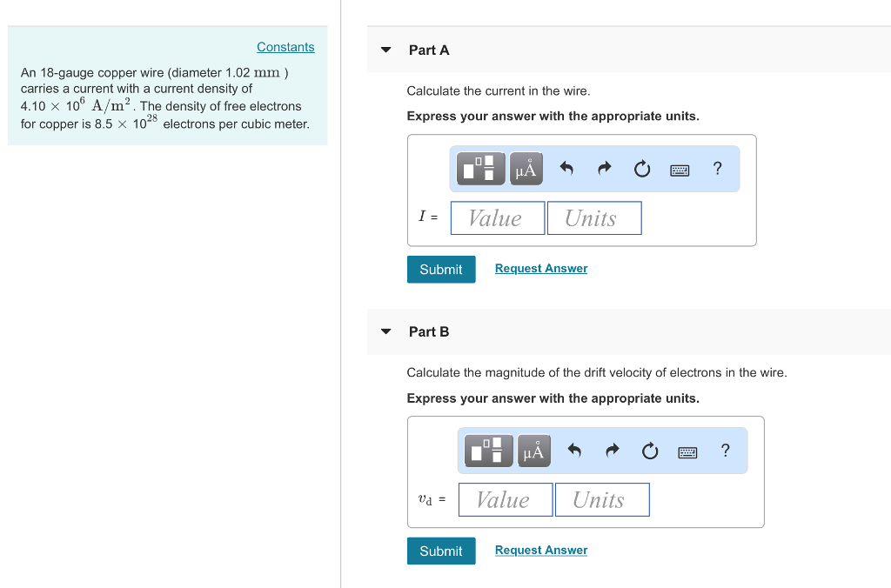Image resolution: width=891 pixels, height=588 pixels.
Task: Request Answer for Part B
Action: tap(541, 550)
